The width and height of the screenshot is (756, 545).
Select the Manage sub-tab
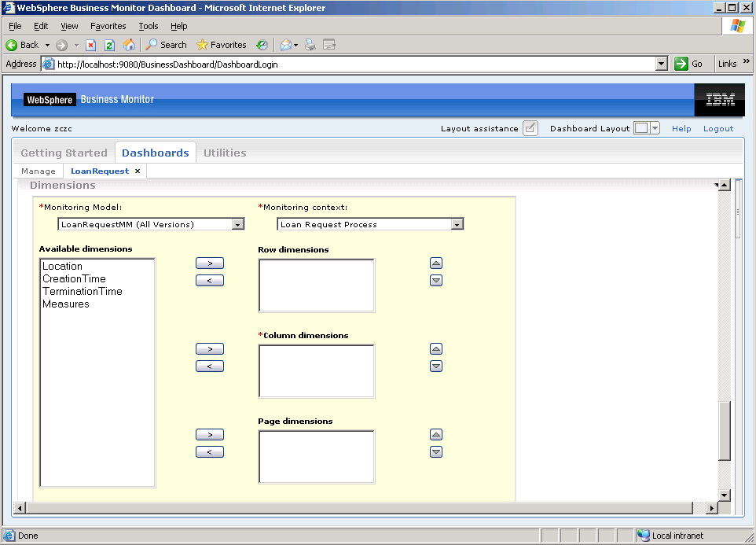(x=38, y=171)
